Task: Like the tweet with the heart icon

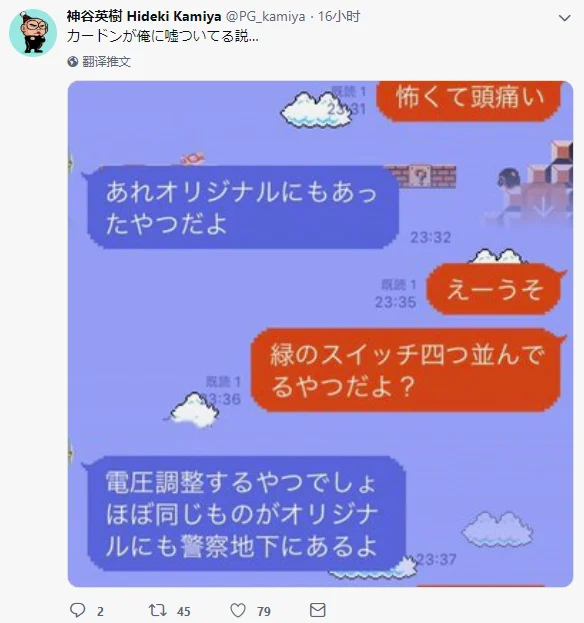Action: [238, 610]
